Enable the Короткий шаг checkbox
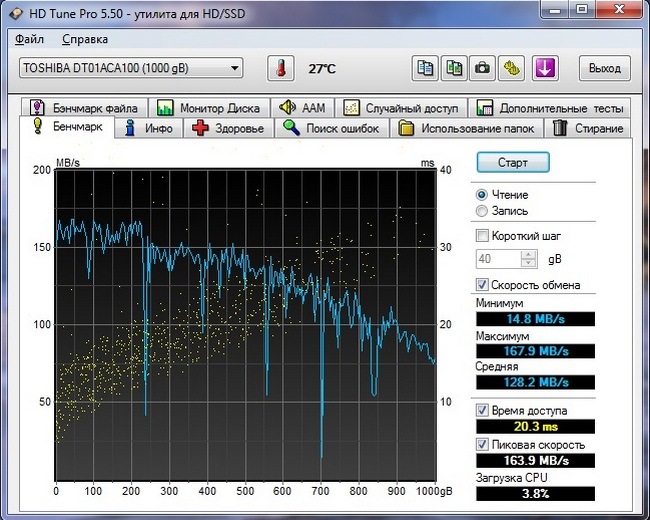 tap(483, 236)
